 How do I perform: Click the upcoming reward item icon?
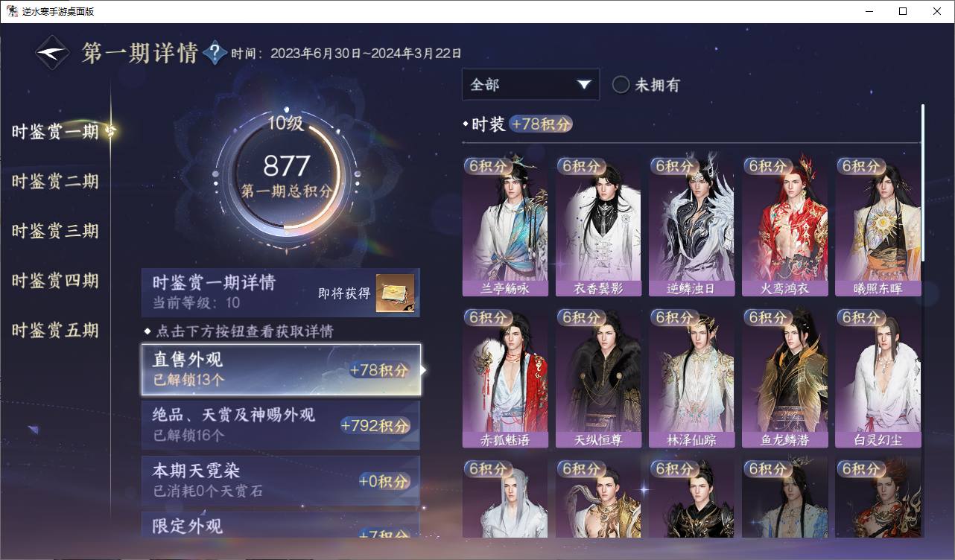pyautogui.click(x=395, y=293)
